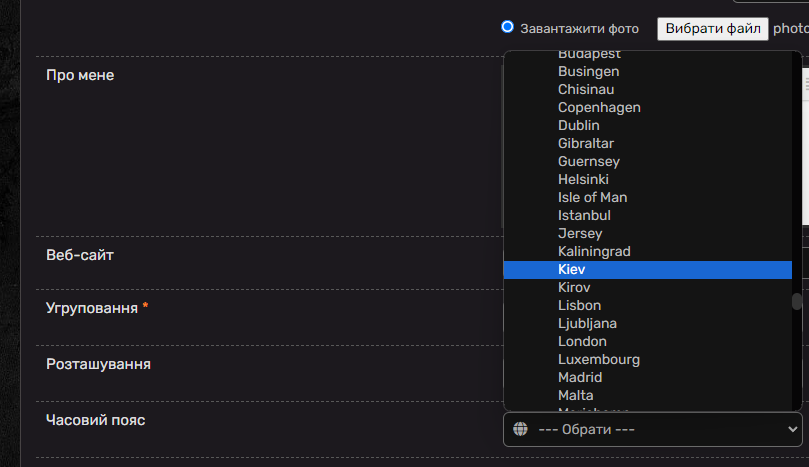Screen dimensions: 809x467
Task: Choose Kiev from the timezone list
Action: tap(648, 269)
